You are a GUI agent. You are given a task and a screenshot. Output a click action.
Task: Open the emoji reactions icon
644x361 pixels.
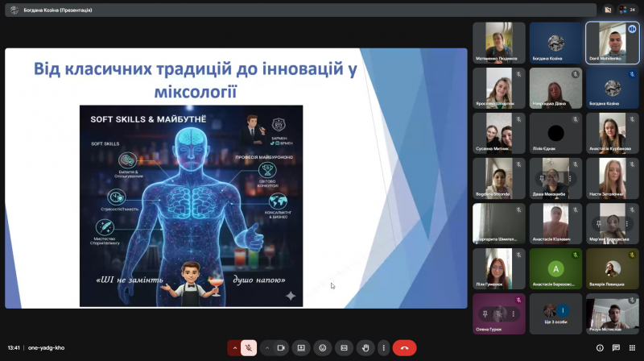tap(323, 347)
